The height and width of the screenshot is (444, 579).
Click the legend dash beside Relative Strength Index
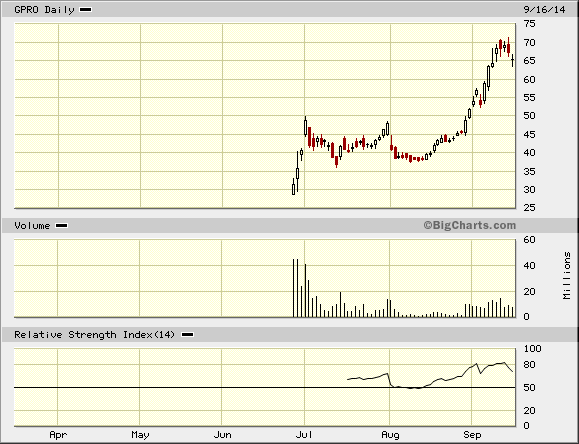click(188, 335)
